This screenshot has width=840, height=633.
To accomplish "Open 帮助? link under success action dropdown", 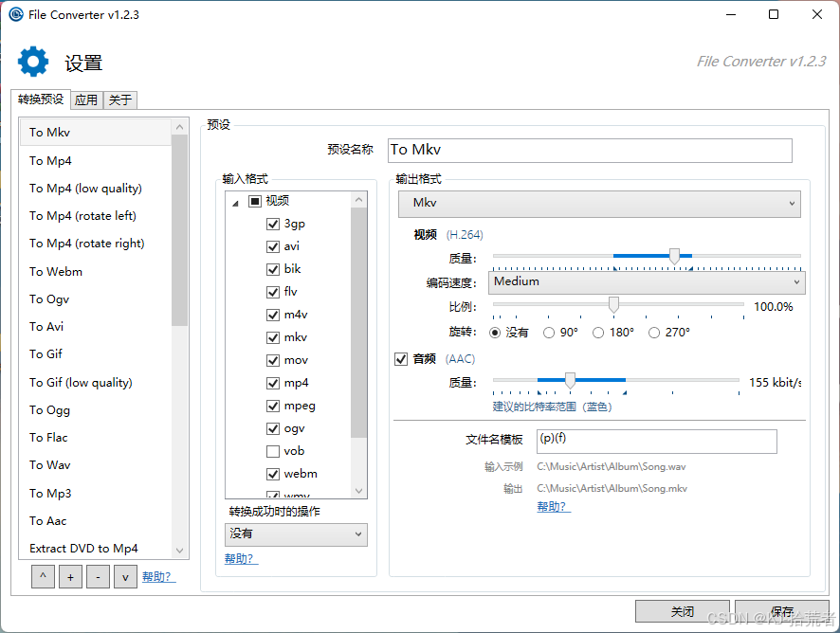I will 241,558.
